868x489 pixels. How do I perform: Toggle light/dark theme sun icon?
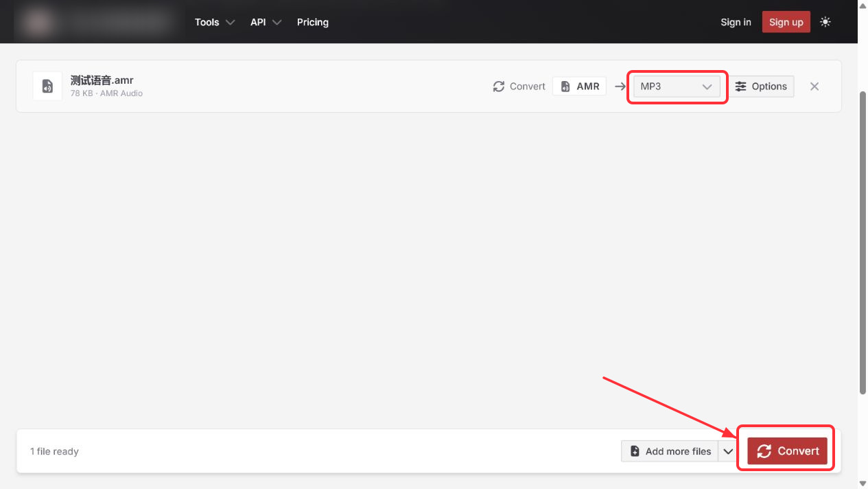click(825, 22)
